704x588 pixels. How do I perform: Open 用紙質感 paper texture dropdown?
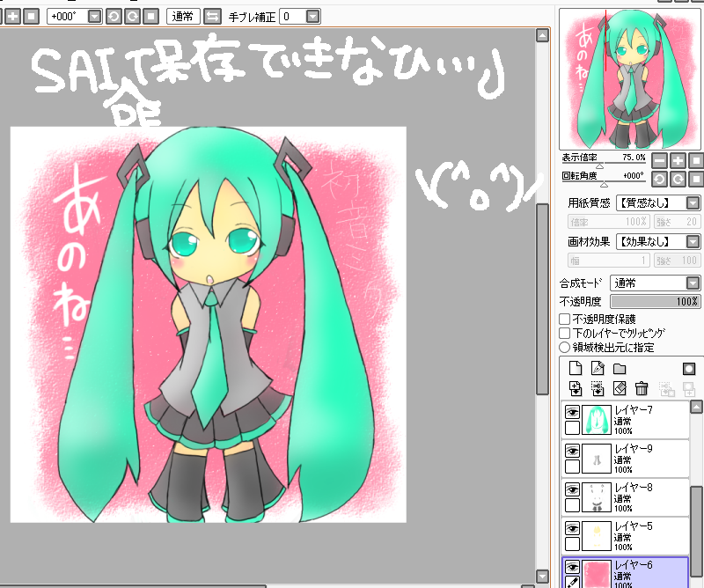(693, 203)
